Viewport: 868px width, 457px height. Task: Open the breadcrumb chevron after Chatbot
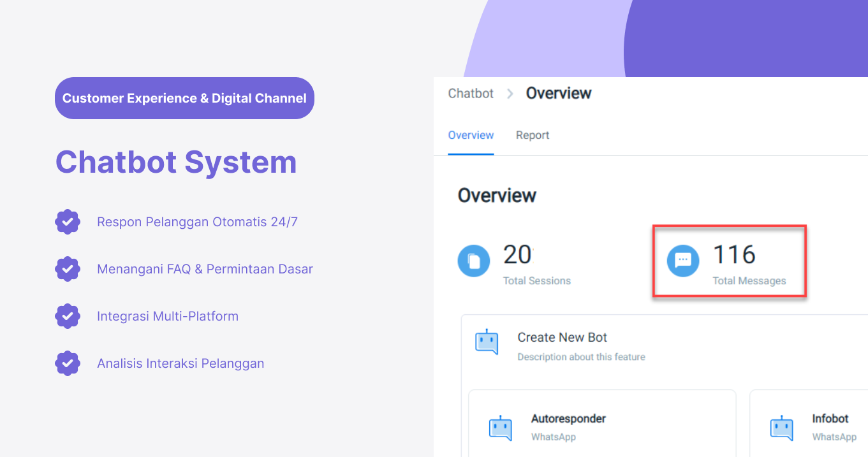point(510,93)
